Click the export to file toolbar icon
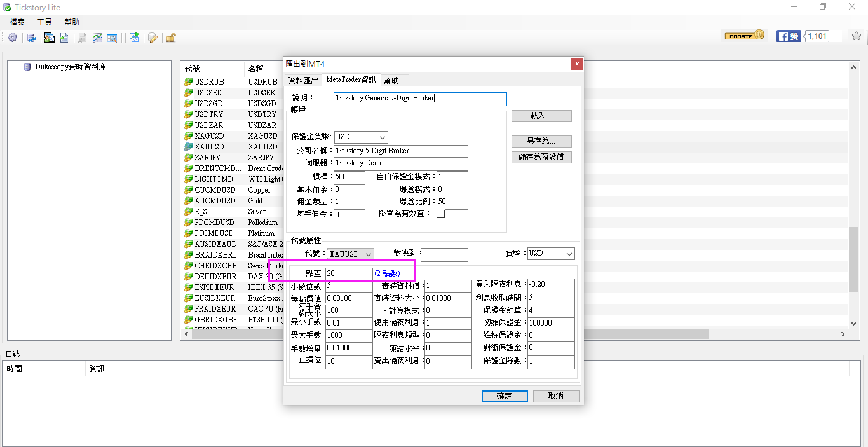868x447 pixels. pos(64,38)
